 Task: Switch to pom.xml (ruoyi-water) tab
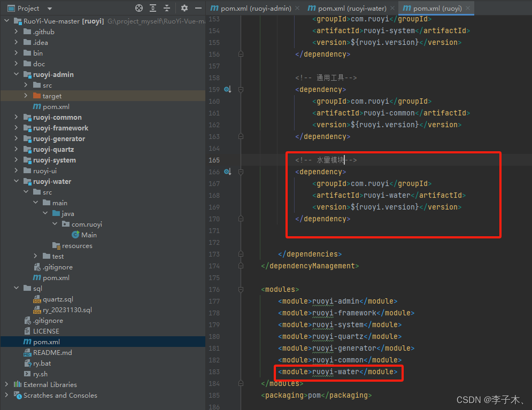tap(352, 8)
